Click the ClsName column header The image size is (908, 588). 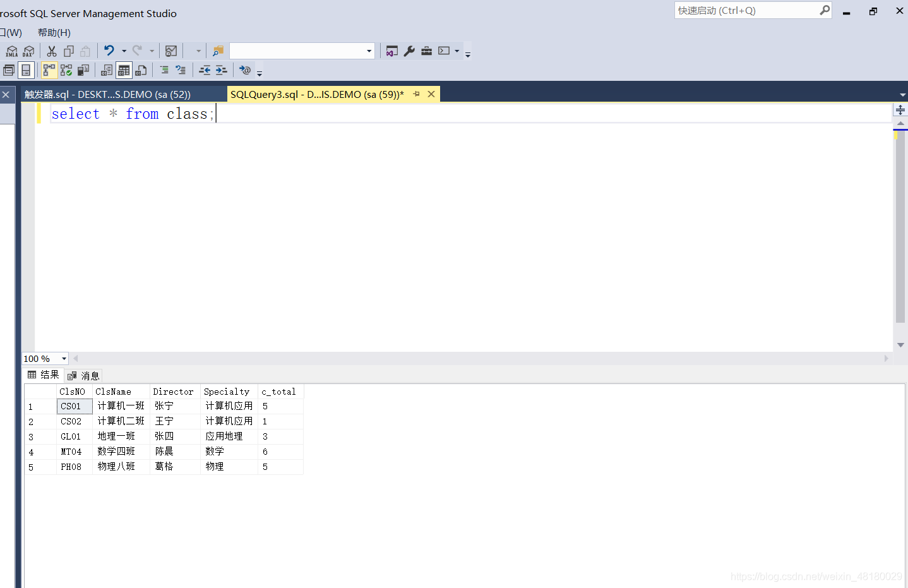(121, 392)
